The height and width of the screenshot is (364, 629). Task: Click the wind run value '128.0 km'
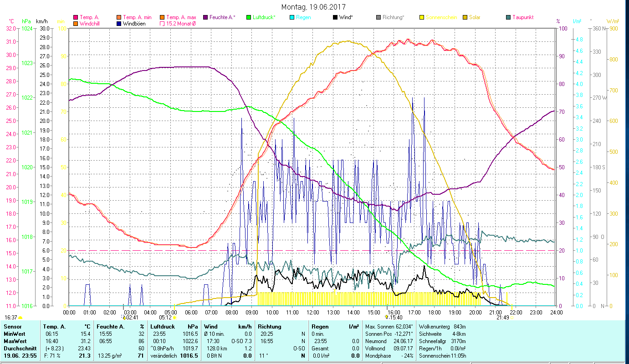(217, 348)
